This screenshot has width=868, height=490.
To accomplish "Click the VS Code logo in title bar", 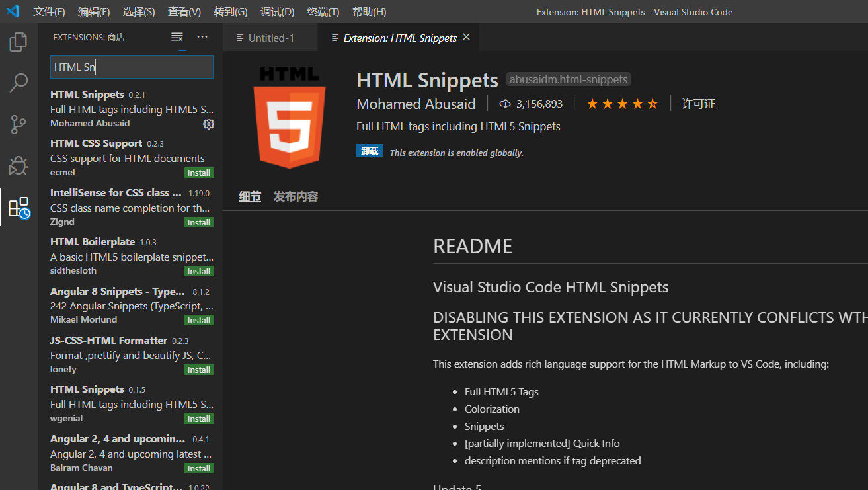I will pyautogui.click(x=13, y=11).
